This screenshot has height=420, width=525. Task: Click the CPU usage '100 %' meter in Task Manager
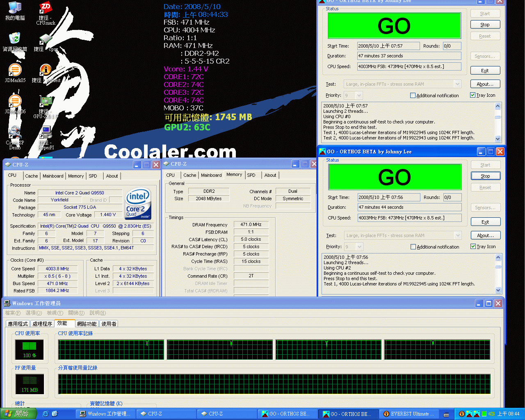point(30,350)
